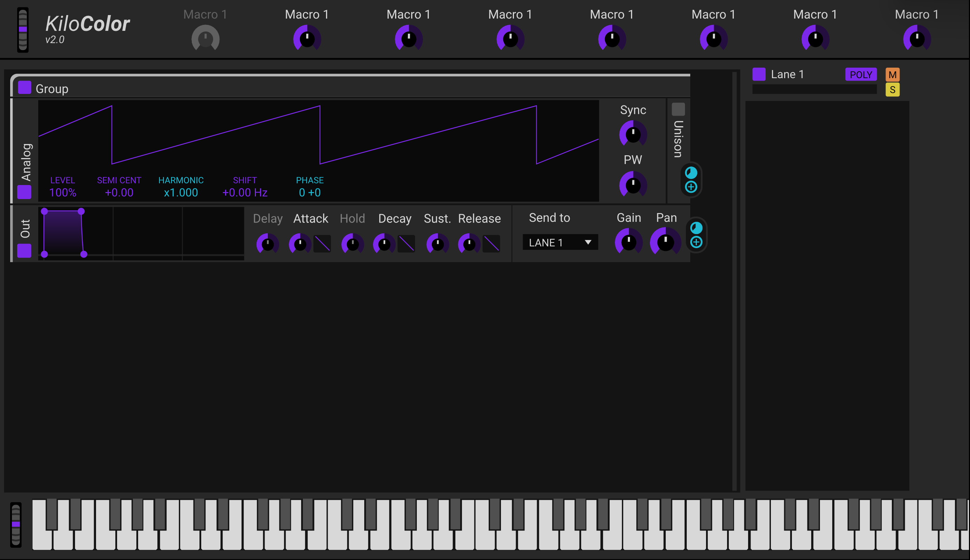The width and height of the screenshot is (970, 560).
Task: Click the plus icon beside the Unison panel
Action: (x=691, y=187)
